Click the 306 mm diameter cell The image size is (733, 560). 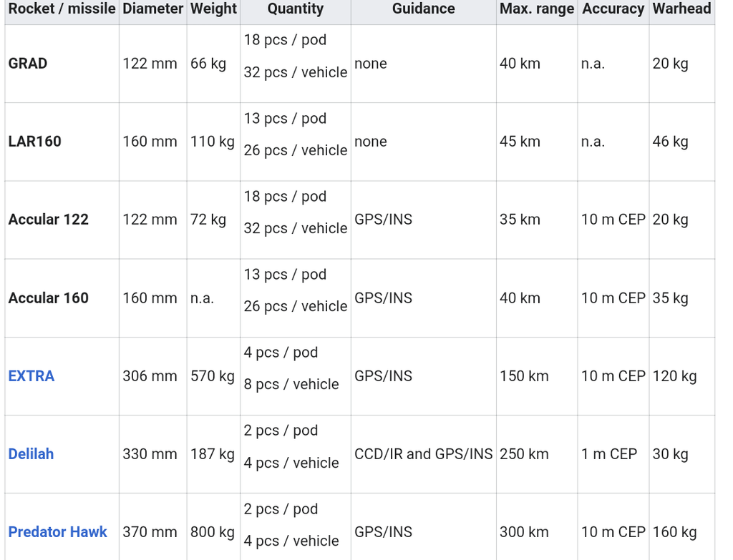(150, 376)
